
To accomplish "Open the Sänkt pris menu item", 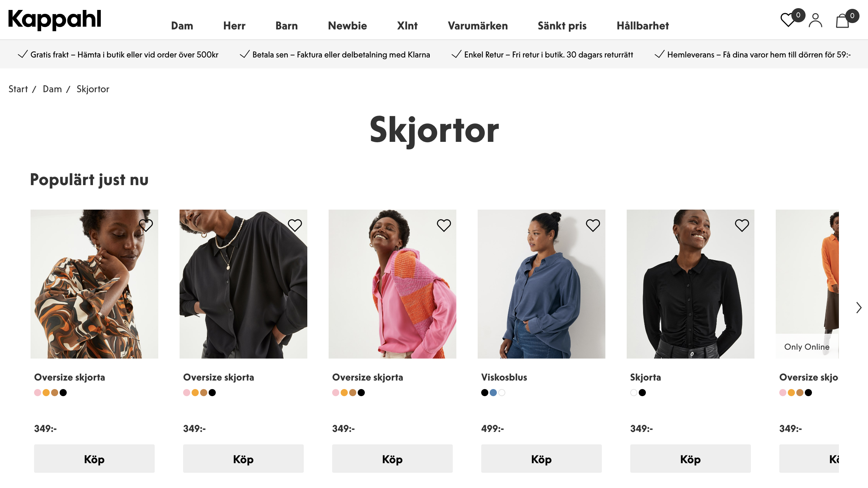I will point(562,26).
